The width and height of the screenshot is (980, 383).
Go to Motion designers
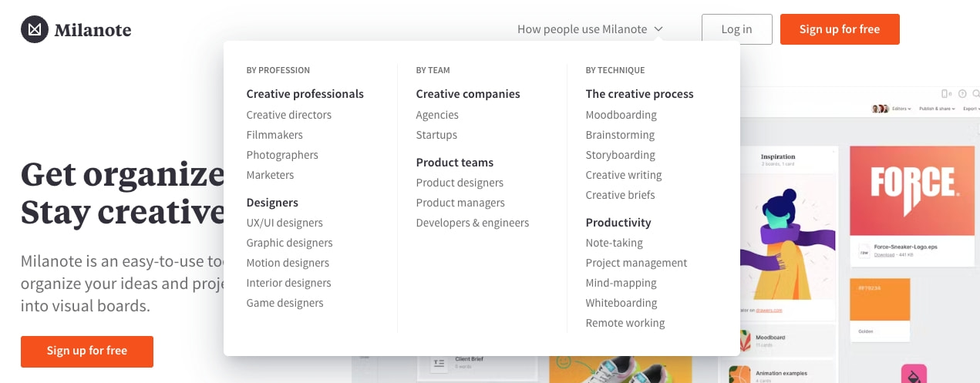pyautogui.click(x=288, y=263)
